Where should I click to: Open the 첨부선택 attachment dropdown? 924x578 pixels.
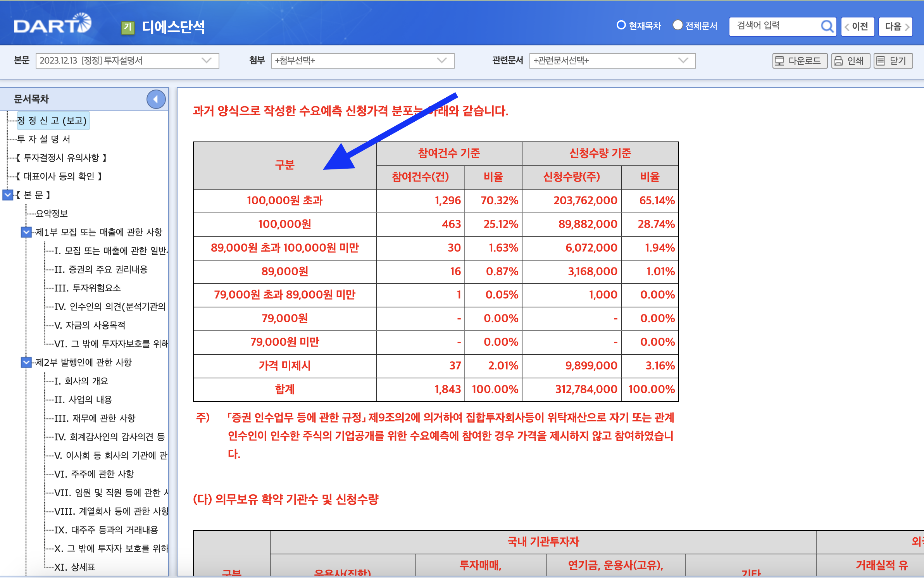[x=441, y=60]
